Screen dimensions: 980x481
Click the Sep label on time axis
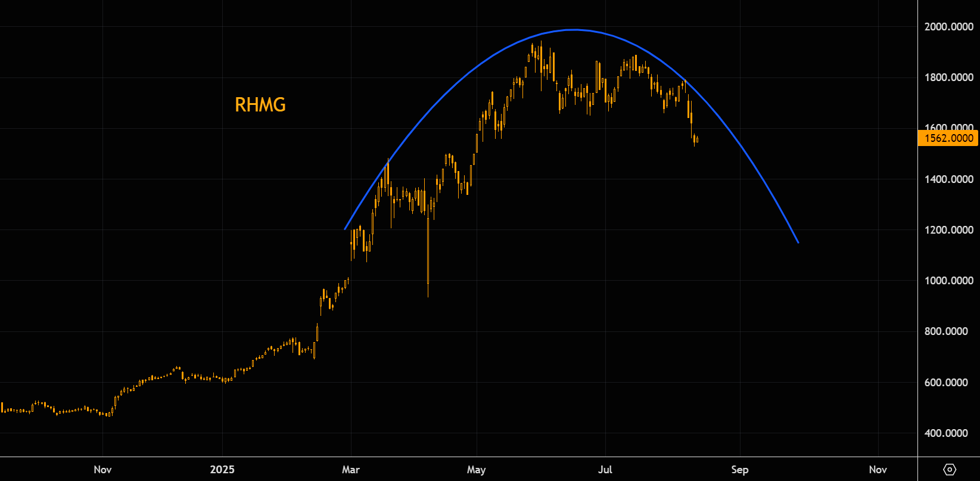[740, 470]
